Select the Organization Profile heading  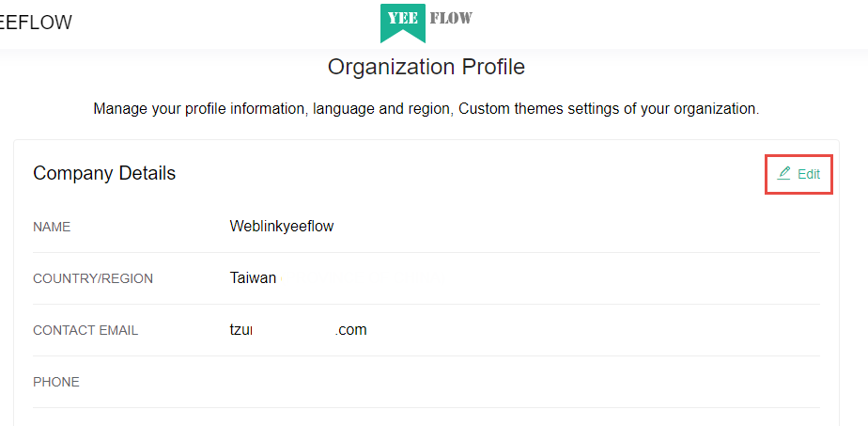tap(426, 67)
